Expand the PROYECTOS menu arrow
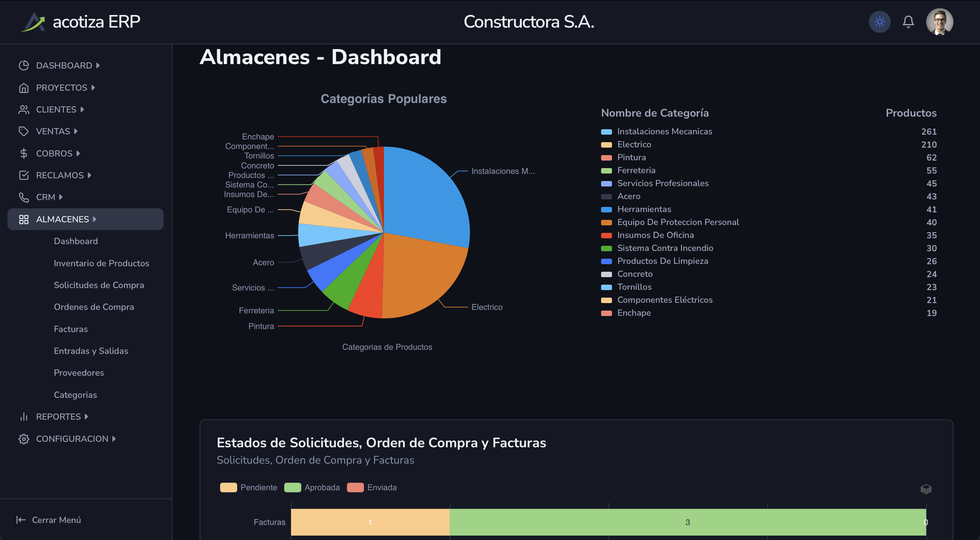980x540 pixels. [93, 88]
